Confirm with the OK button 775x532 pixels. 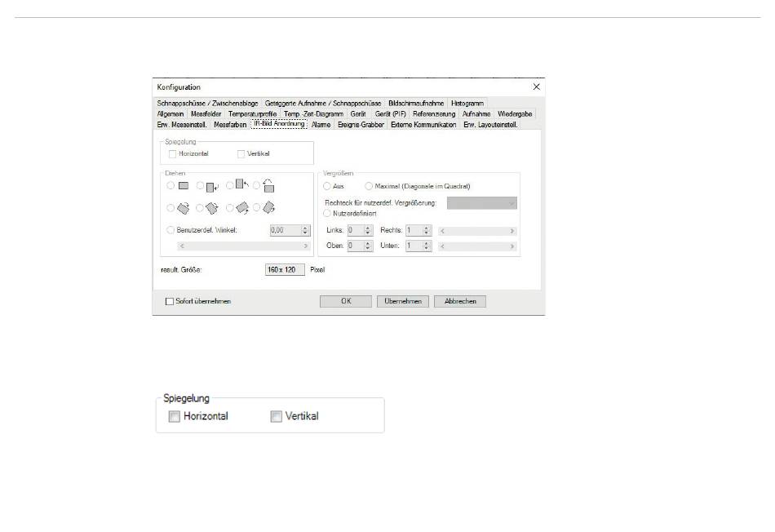click(x=346, y=301)
